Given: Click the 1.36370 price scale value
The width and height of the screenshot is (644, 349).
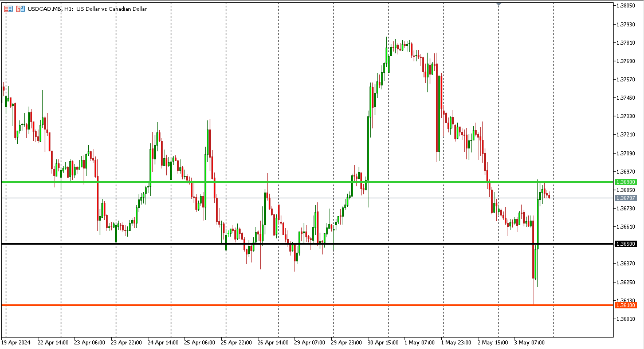Looking at the screenshot, I should tap(626, 263).
